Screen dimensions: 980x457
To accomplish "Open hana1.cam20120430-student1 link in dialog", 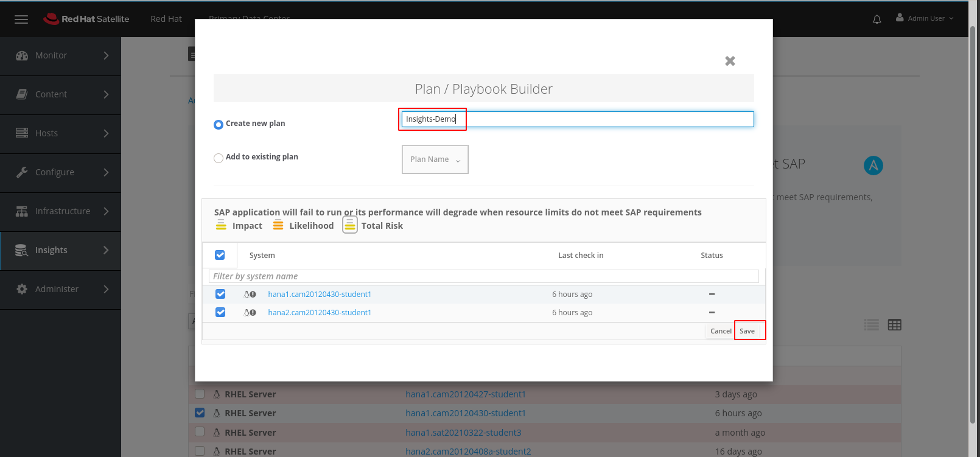I will click(320, 295).
